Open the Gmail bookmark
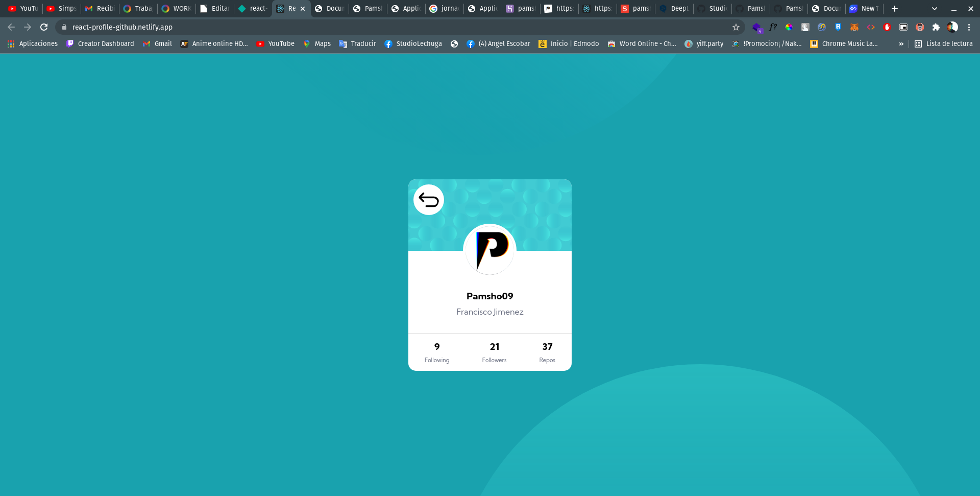The height and width of the screenshot is (496, 980). tap(157, 44)
